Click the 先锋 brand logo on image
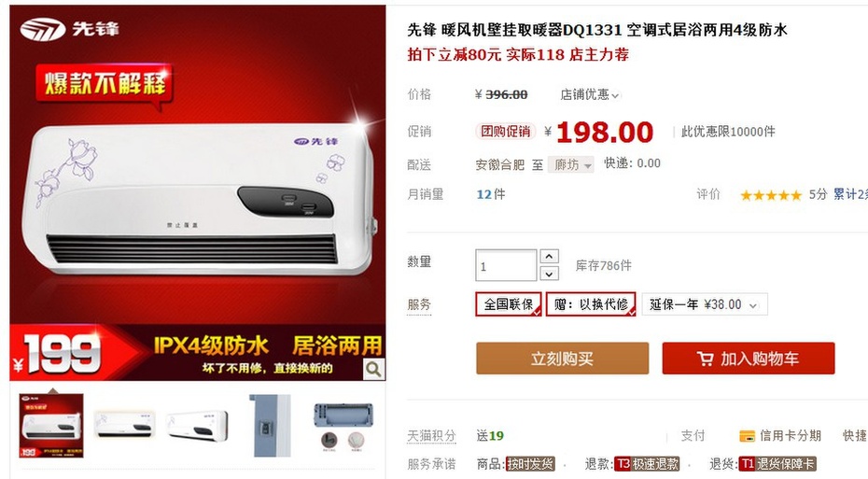This screenshot has height=479, width=868. point(70,29)
